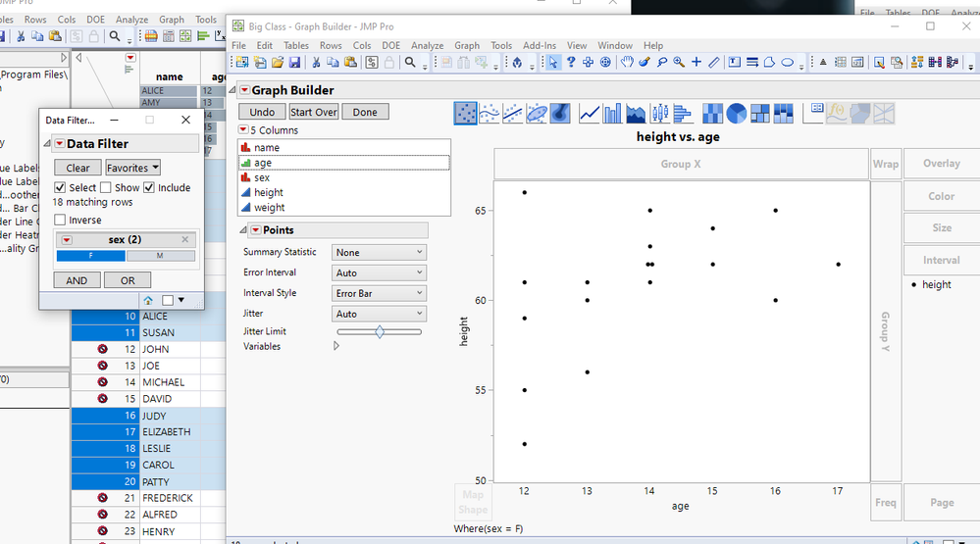Viewport: 980px width, 544px height.
Task: Open the Add-Ins menu
Action: (x=540, y=46)
